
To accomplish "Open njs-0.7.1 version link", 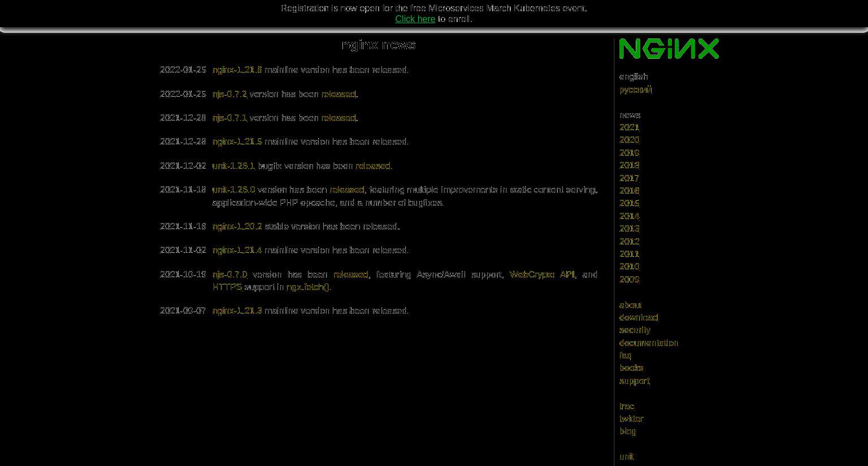I will (x=229, y=118).
